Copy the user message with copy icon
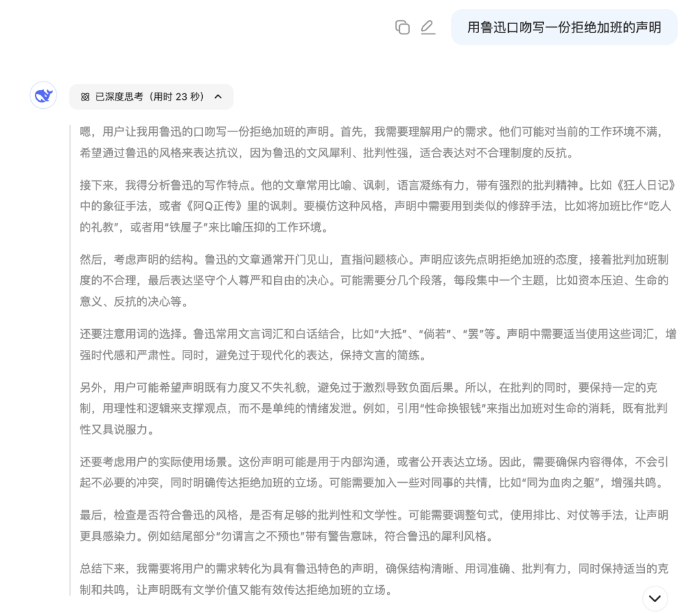The height and width of the screenshot is (613, 700). [x=402, y=27]
